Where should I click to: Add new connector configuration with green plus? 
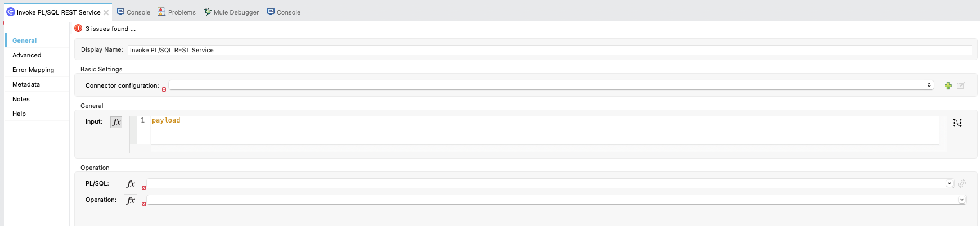(948, 85)
